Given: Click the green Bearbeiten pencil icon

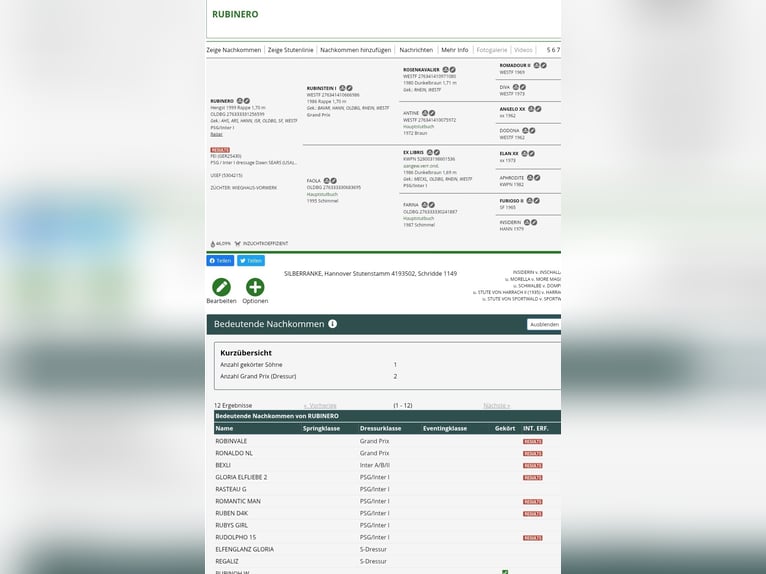Looking at the screenshot, I should click(221, 287).
